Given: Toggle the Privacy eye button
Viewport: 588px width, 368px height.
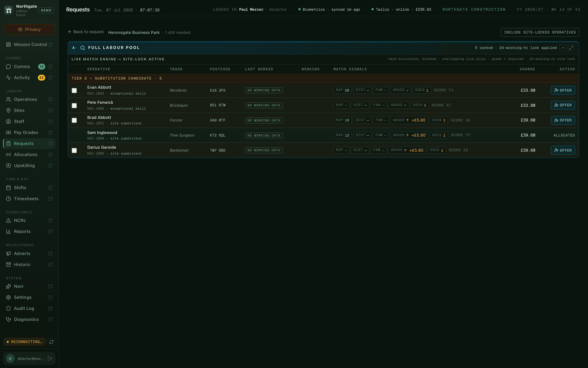Looking at the screenshot, I should point(29,29).
